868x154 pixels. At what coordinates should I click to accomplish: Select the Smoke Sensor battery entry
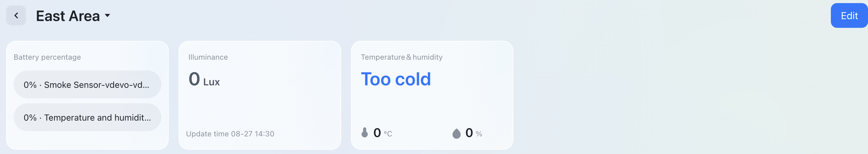[x=87, y=85]
